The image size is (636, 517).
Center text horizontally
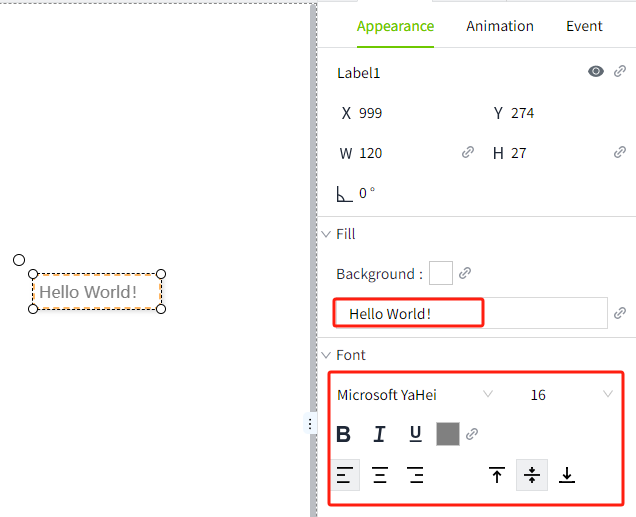(x=380, y=476)
